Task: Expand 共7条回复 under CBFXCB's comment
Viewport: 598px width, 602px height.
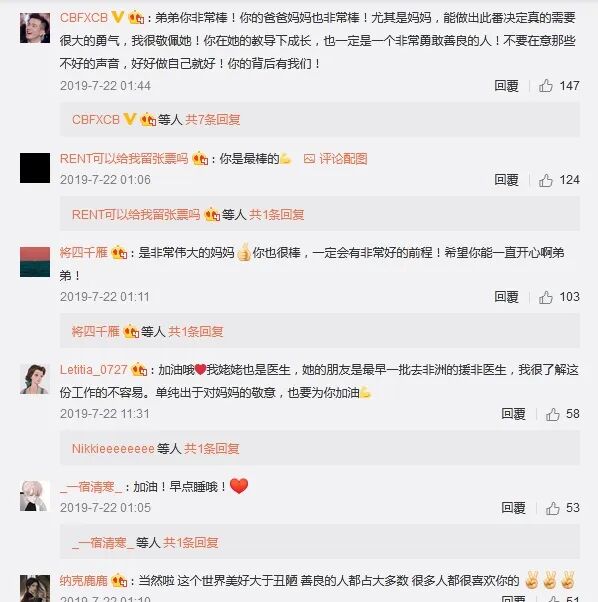Action: point(213,119)
